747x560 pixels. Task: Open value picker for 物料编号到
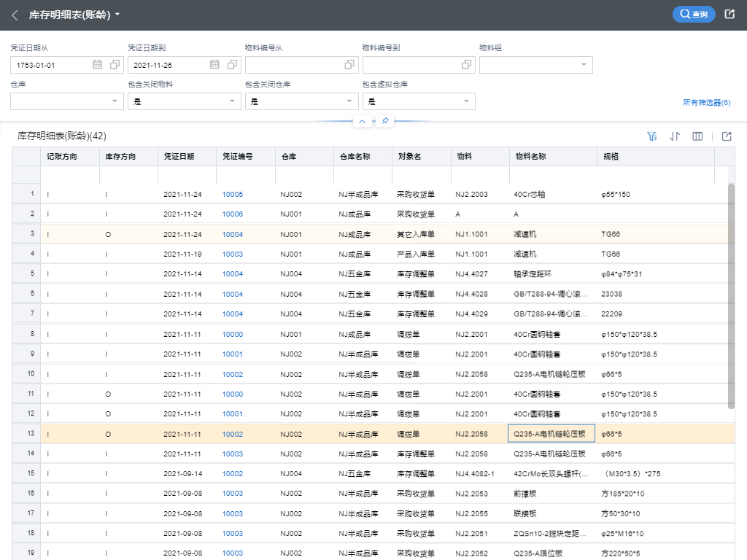(466, 65)
